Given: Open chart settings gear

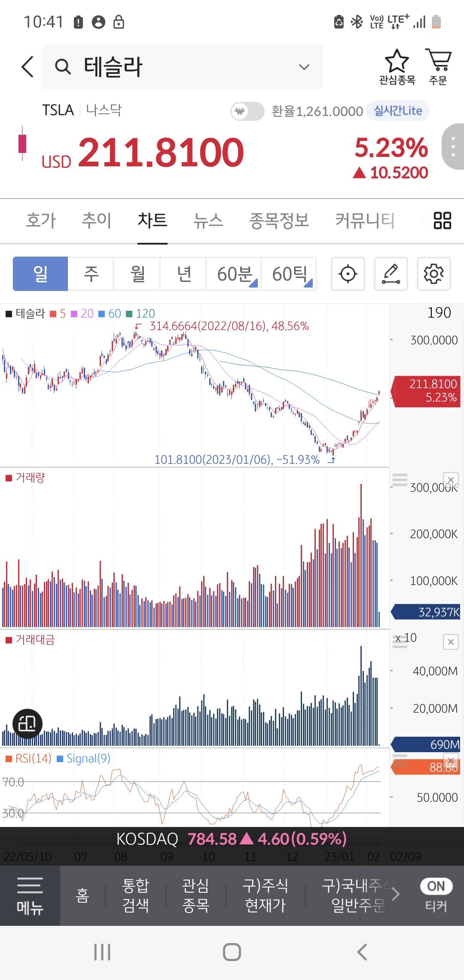Looking at the screenshot, I should click(433, 274).
